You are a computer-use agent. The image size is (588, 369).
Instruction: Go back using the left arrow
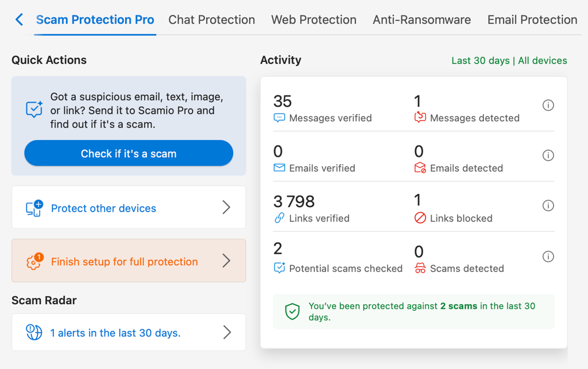tap(19, 20)
